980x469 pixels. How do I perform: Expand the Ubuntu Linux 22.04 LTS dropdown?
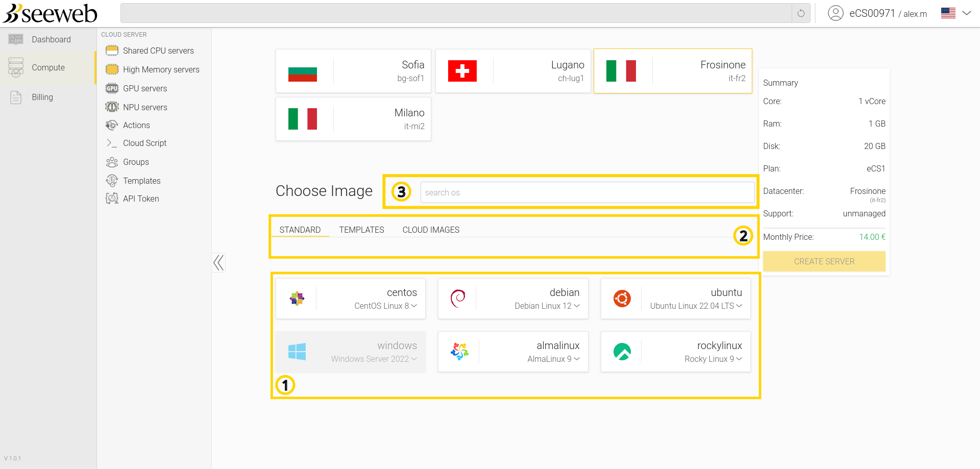739,306
